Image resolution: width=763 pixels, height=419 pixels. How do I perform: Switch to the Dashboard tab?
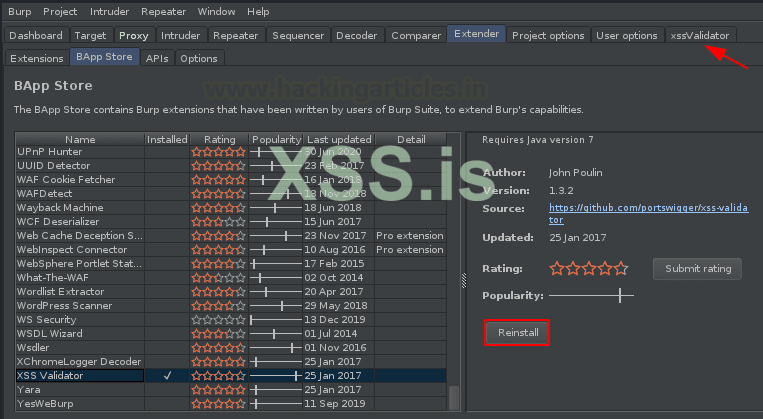coord(36,36)
